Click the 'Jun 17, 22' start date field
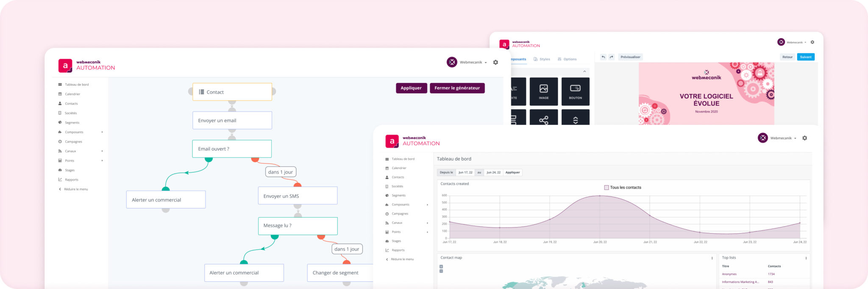This screenshot has width=868, height=289. click(465, 173)
